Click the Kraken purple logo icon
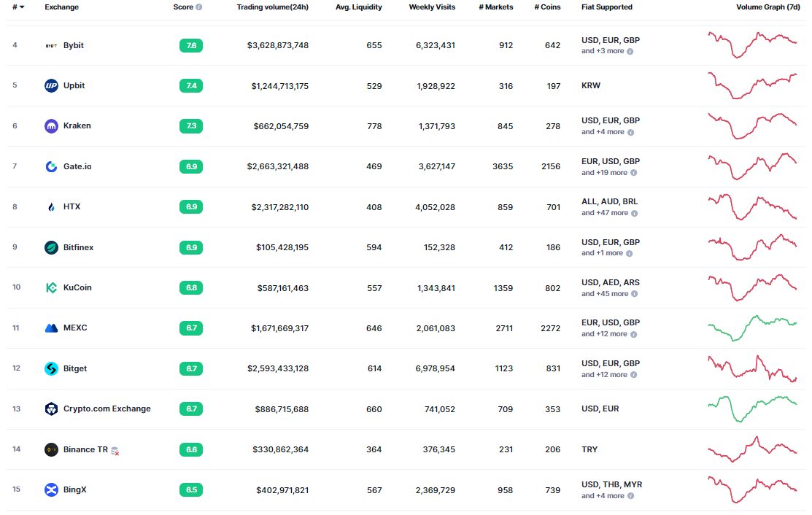The image size is (812, 515). click(51, 126)
